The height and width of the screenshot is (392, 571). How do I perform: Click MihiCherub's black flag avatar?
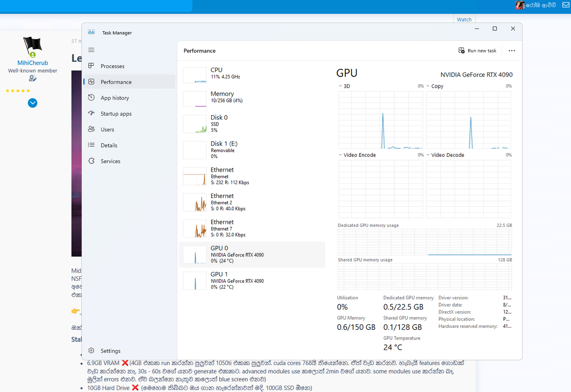pyautogui.click(x=32, y=46)
